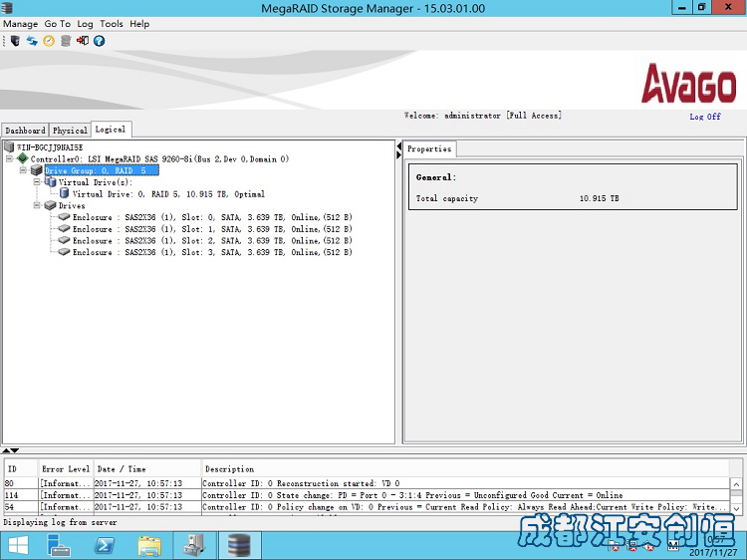Expand the panel with the right-pointing splitter arrow
Image resolution: width=747 pixels, height=560 pixels.
coord(398,154)
